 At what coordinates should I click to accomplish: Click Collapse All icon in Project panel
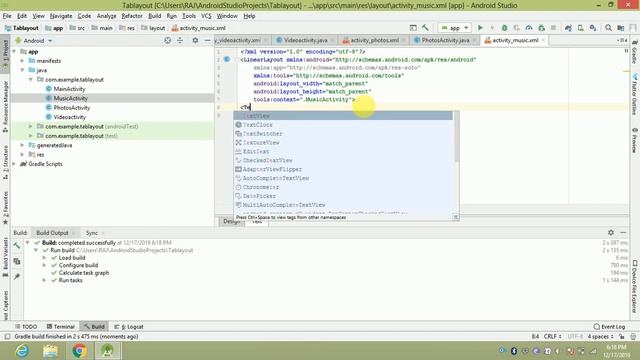point(180,40)
